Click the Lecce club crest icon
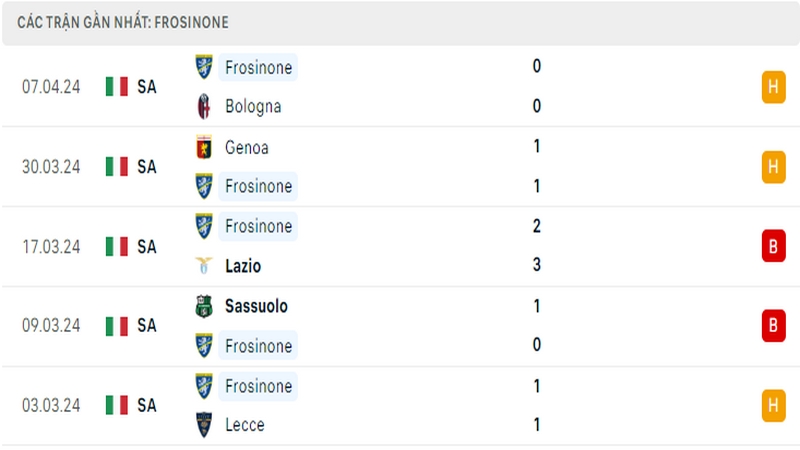800x450 pixels. [204, 424]
